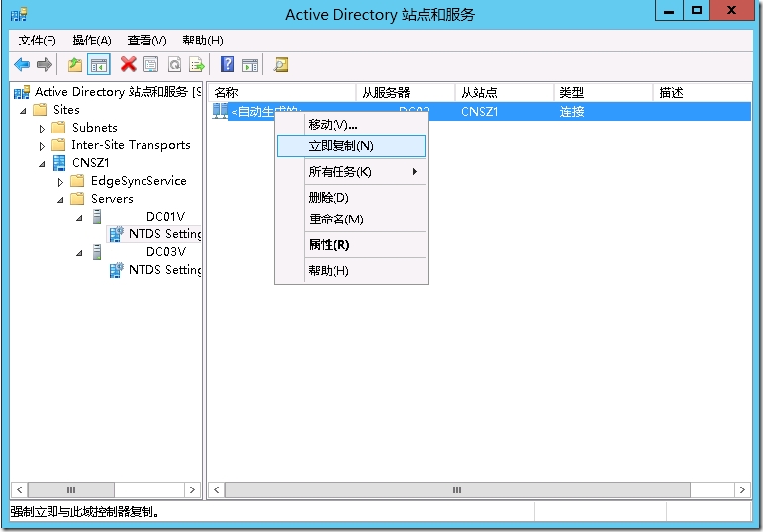Screen dimensions: 763x532
Task: Click the export list toolbar icon
Action: [197, 64]
